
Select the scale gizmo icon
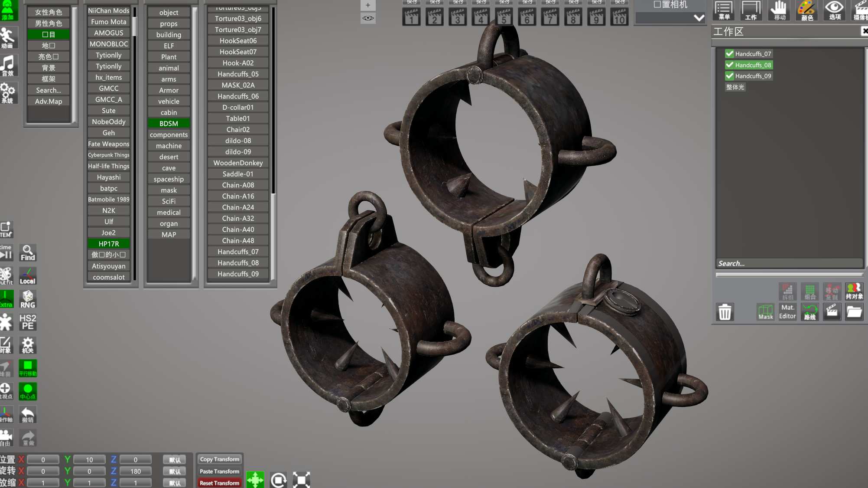click(301, 480)
